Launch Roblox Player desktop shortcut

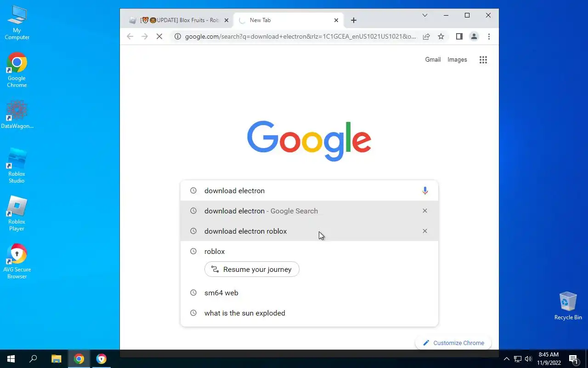tap(17, 214)
